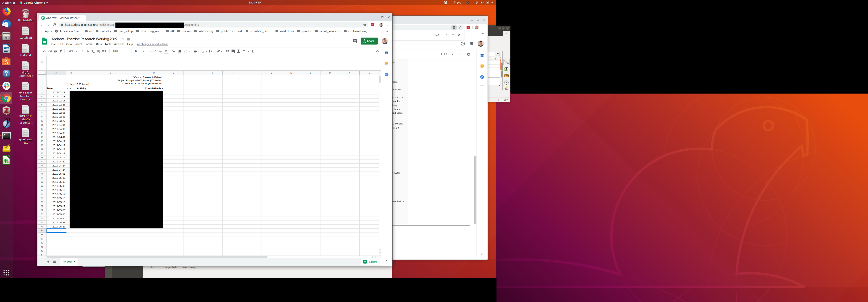Click the print icon
Screen dimensions: 868x302
click(x=55, y=51)
